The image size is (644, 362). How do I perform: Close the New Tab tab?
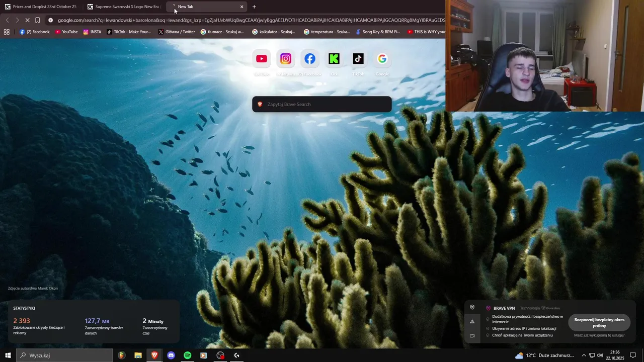point(242,7)
